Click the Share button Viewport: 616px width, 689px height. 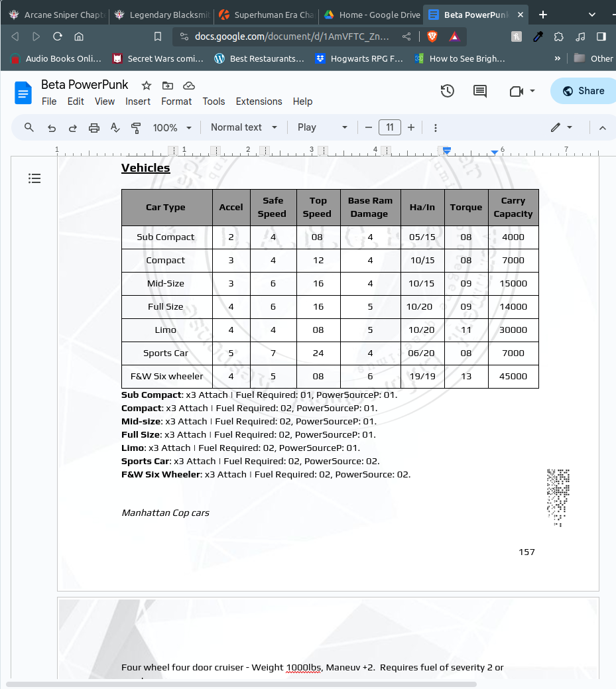tap(584, 91)
